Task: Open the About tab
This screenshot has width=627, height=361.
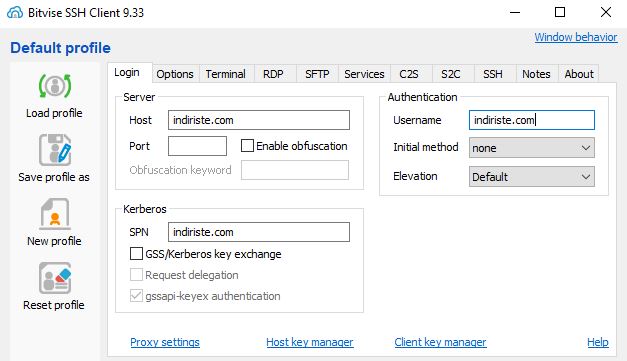Action: [x=579, y=74]
